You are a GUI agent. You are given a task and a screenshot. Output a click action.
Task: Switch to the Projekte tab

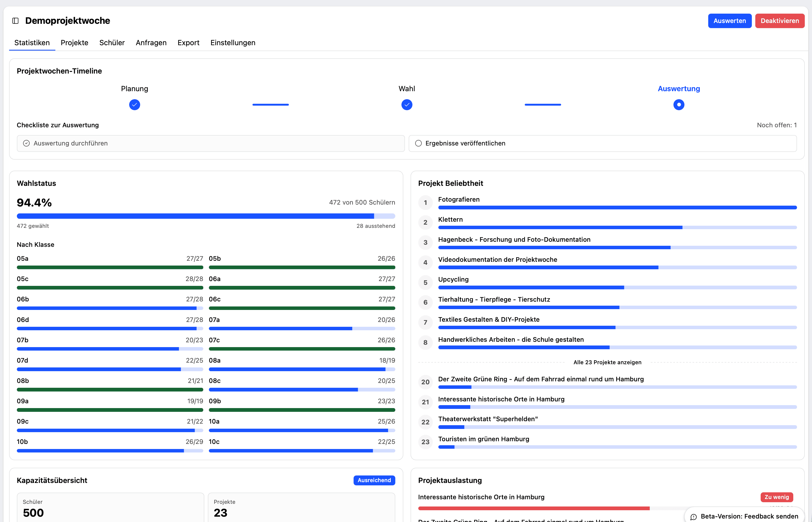coord(75,43)
